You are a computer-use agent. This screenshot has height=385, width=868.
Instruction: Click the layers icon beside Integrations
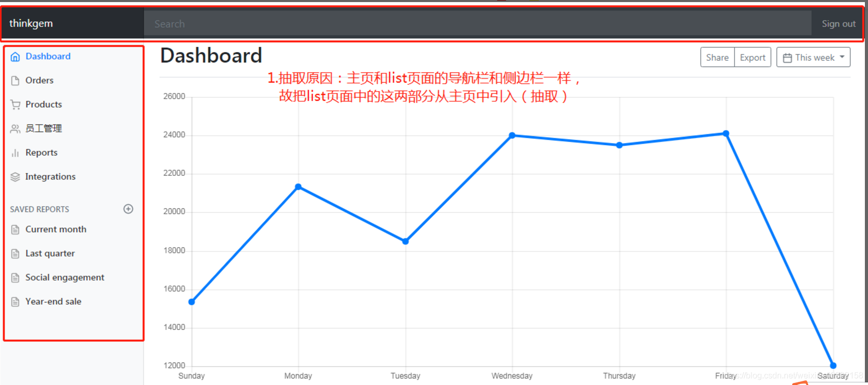click(x=15, y=177)
